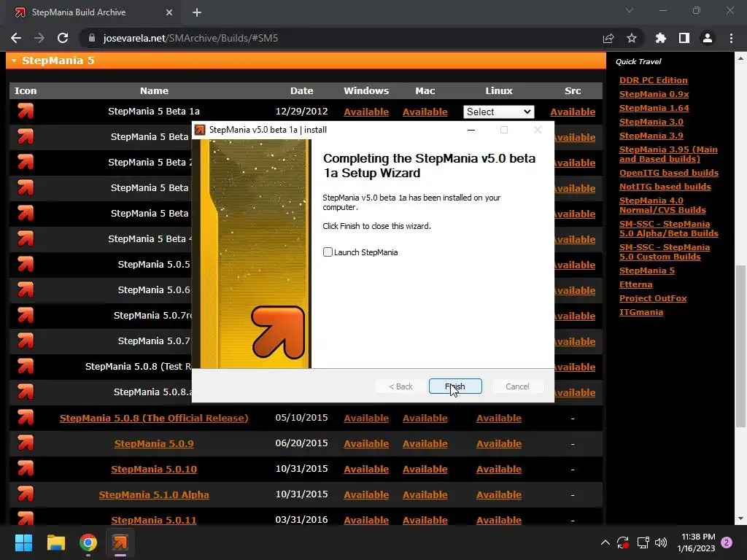747x560 pixels.
Task: Open the Linux Select dropdown for Beta 1a
Action: tap(499, 112)
